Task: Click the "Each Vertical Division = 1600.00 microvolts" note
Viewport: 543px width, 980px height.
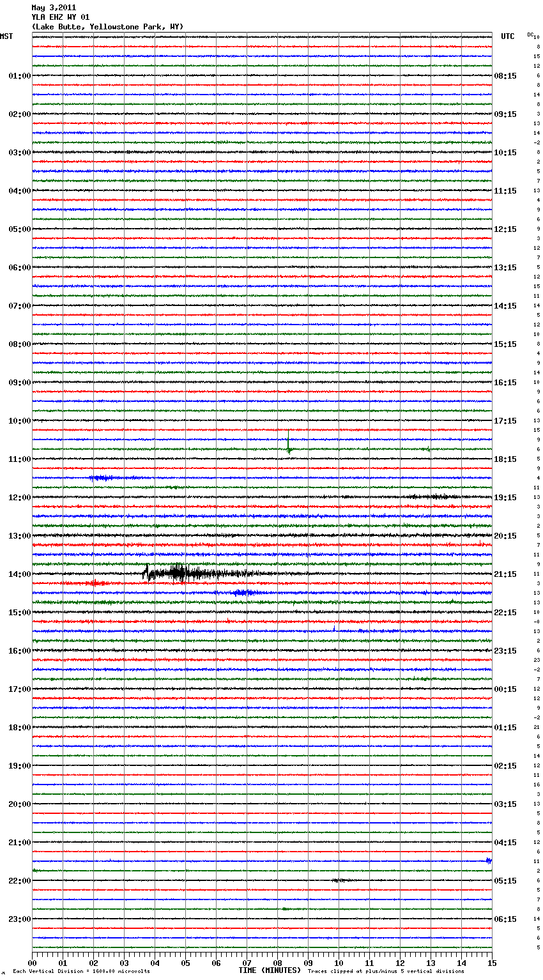Action: 81,972
